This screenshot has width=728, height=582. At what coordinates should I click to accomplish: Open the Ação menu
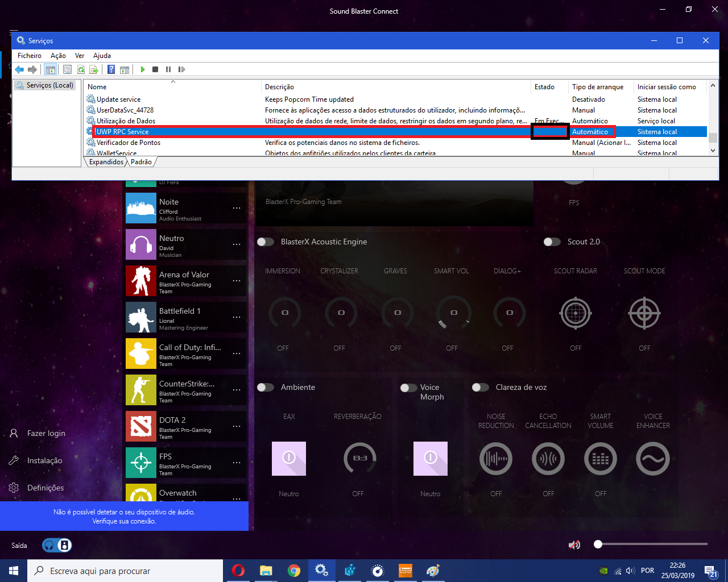[58, 56]
